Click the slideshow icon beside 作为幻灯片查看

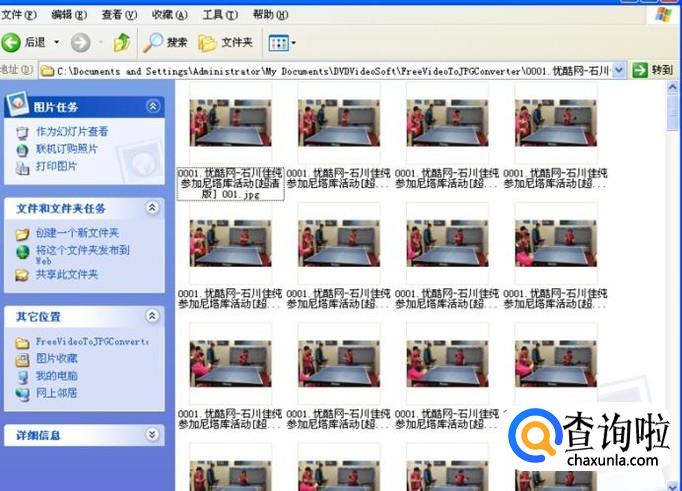pos(22,132)
